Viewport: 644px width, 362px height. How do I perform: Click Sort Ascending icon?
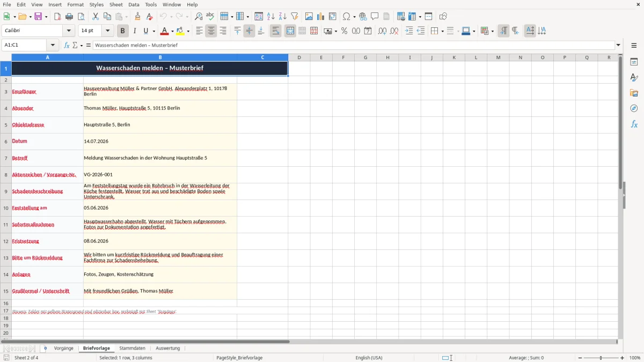click(271, 17)
